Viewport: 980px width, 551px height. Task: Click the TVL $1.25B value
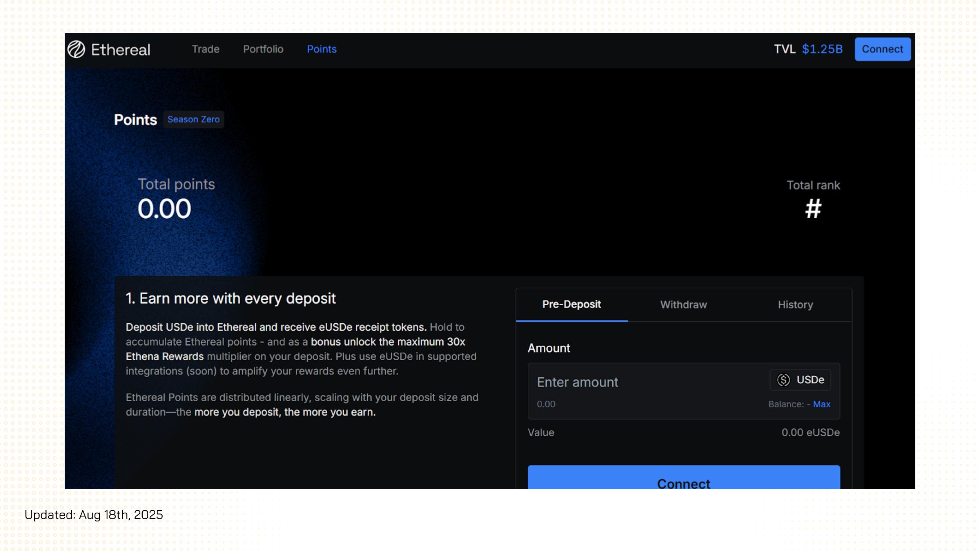(822, 49)
